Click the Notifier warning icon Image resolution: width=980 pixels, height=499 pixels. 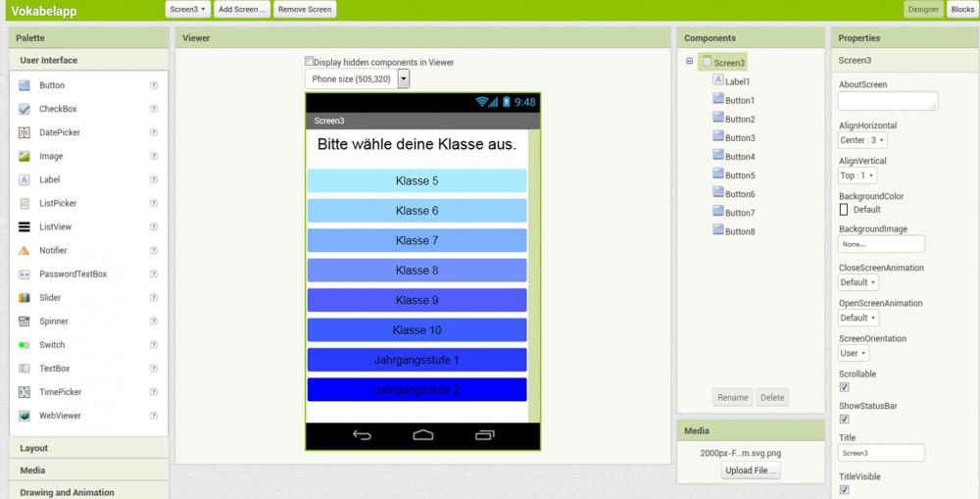(x=24, y=250)
